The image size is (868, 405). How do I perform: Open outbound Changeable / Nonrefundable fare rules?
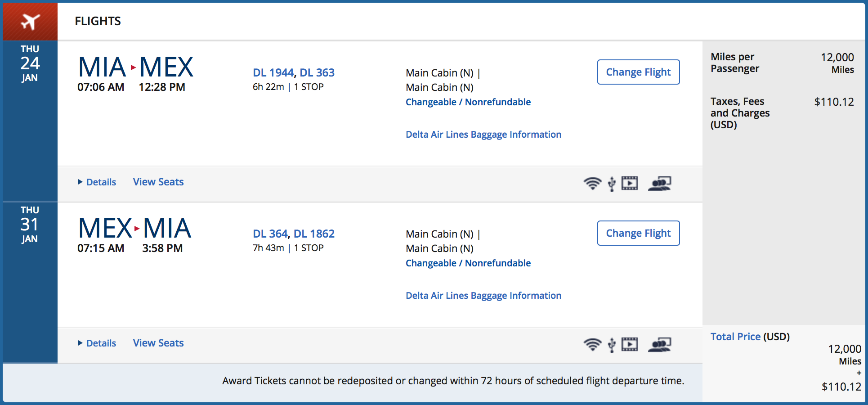468,102
